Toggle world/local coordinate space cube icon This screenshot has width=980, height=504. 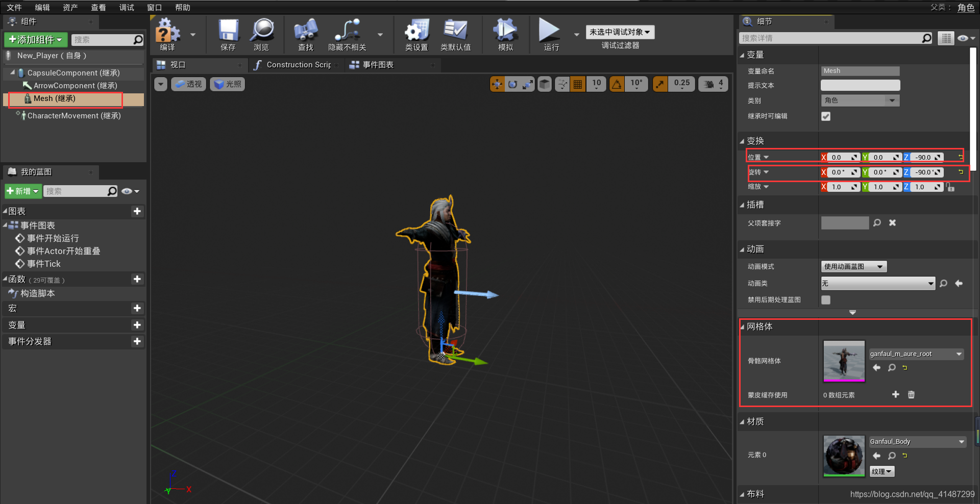(x=545, y=84)
